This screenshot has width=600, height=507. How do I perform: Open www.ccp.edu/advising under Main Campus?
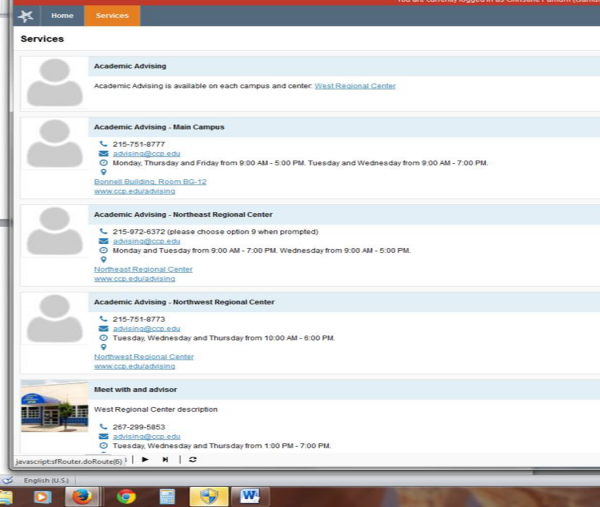[x=135, y=191]
